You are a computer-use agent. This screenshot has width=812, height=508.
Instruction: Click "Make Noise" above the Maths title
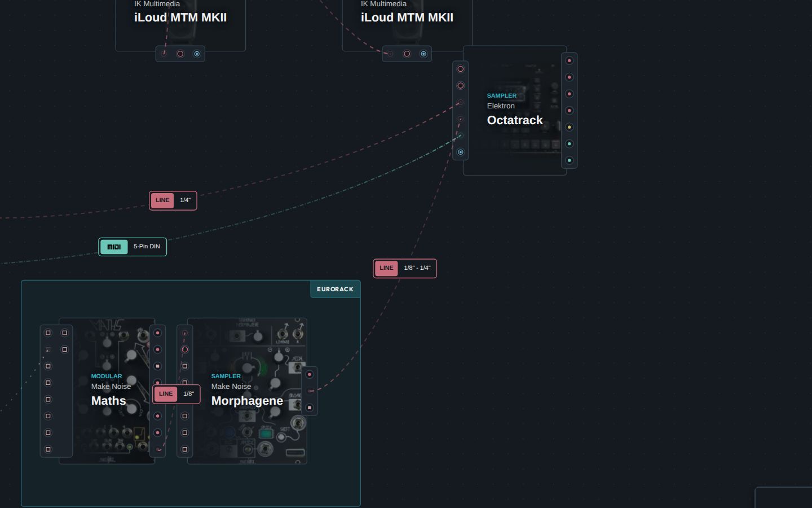click(111, 387)
